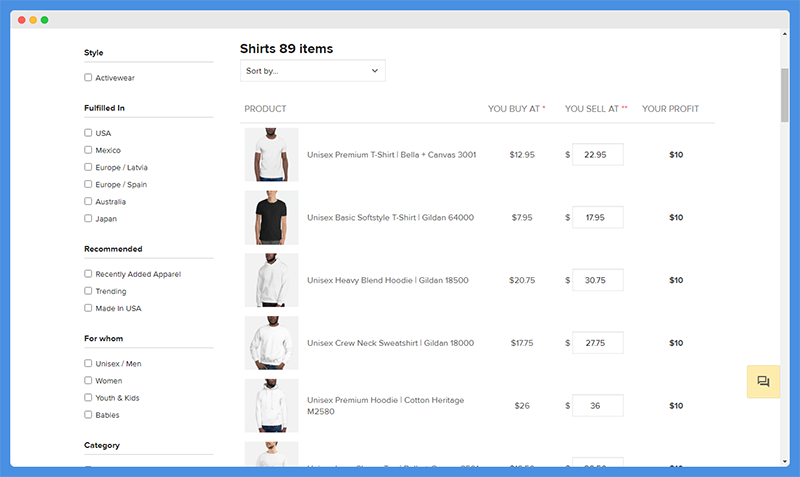This screenshot has width=800, height=477.
Task: Click the $26 buy price
Action: (522, 406)
